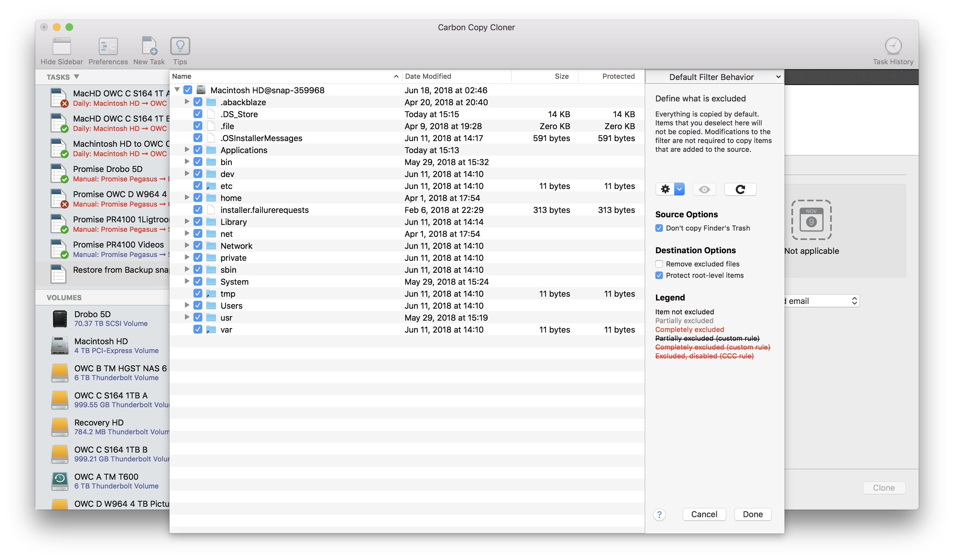Collapse the Macintosh HD snapshot root
Screen dimensions: 954x560
pos(177,90)
